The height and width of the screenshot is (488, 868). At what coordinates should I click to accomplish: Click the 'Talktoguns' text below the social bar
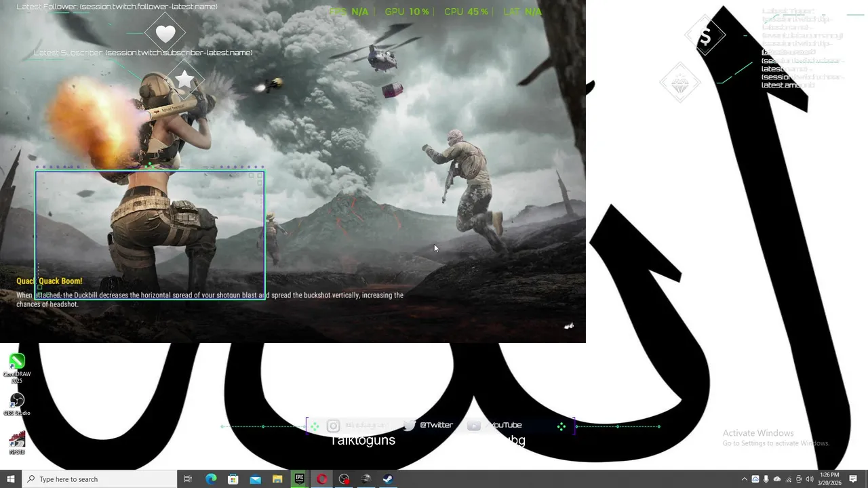pyautogui.click(x=363, y=441)
